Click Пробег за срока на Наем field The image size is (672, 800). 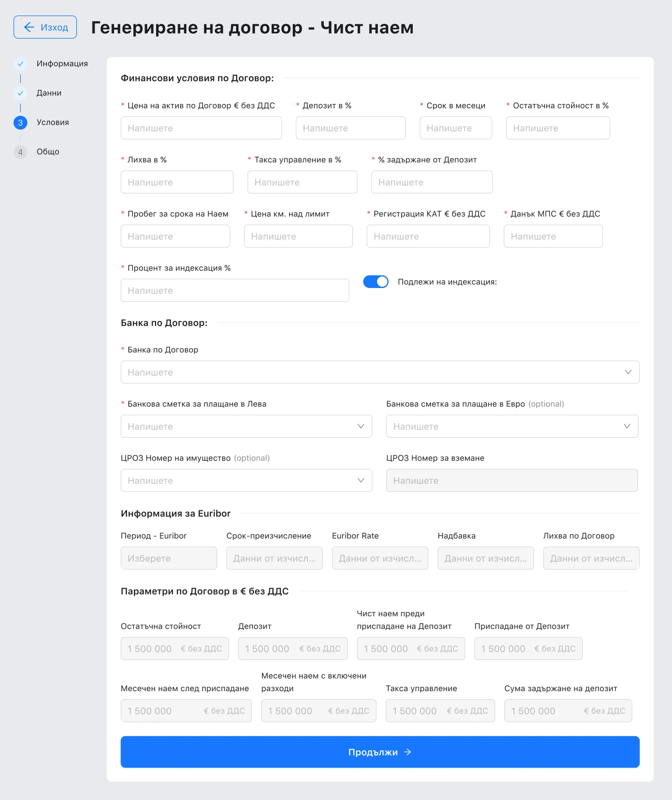click(175, 236)
